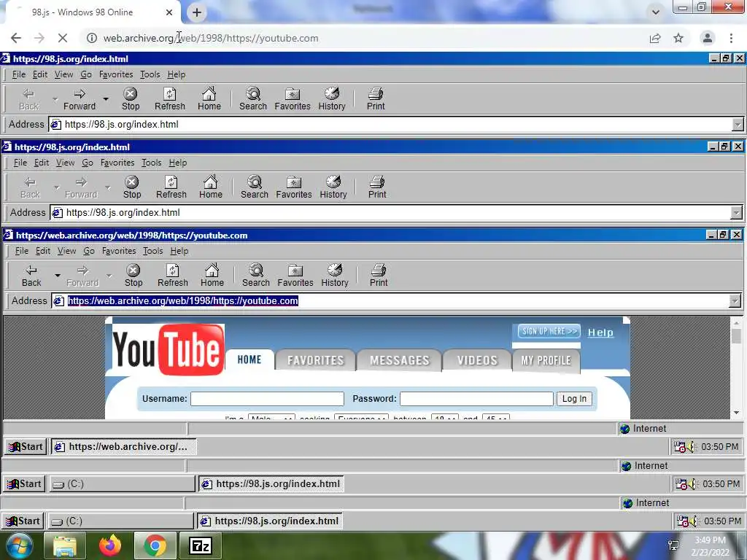Open address dropdown in outermost 98.js.org IE window

point(738,125)
